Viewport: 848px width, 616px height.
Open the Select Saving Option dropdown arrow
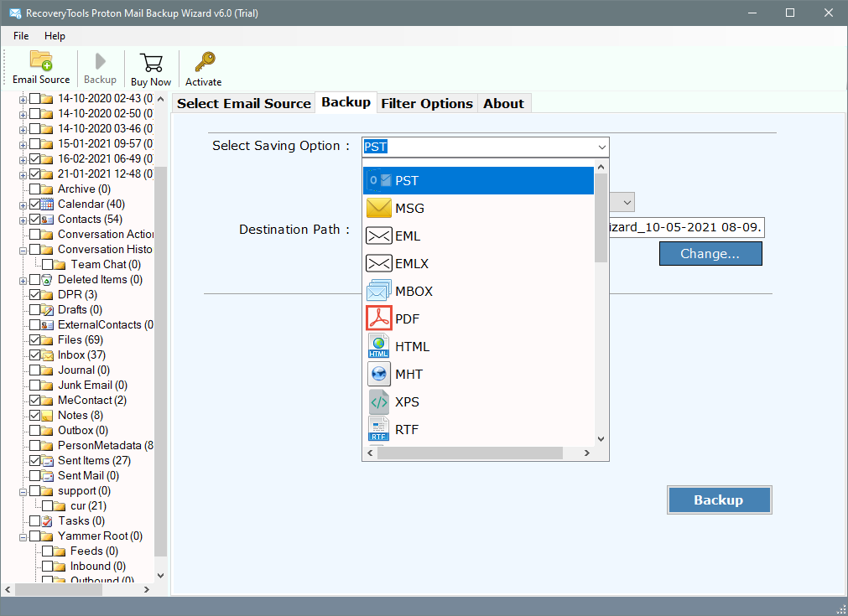pyautogui.click(x=601, y=147)
